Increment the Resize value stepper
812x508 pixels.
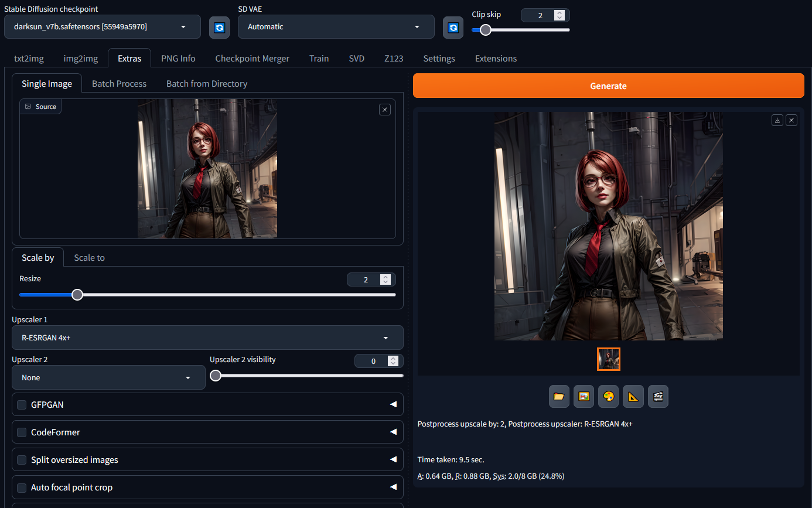tap(385, 277)
